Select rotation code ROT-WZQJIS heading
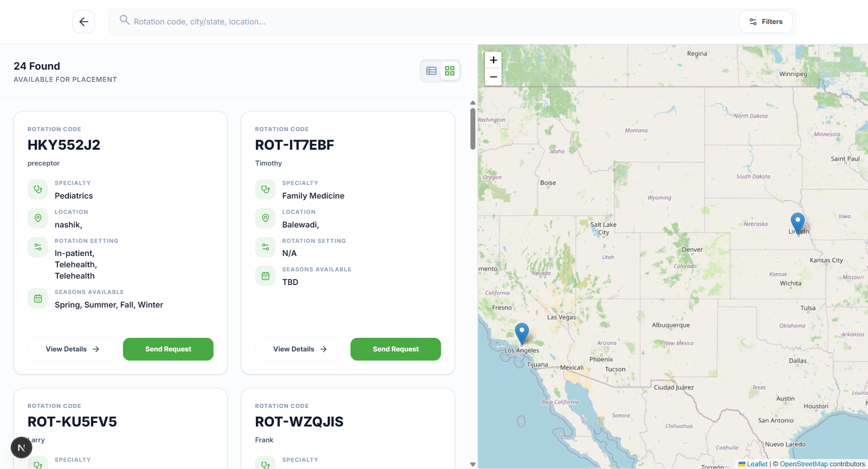Viewport: 868px width, 469px height. coord(299,422)
